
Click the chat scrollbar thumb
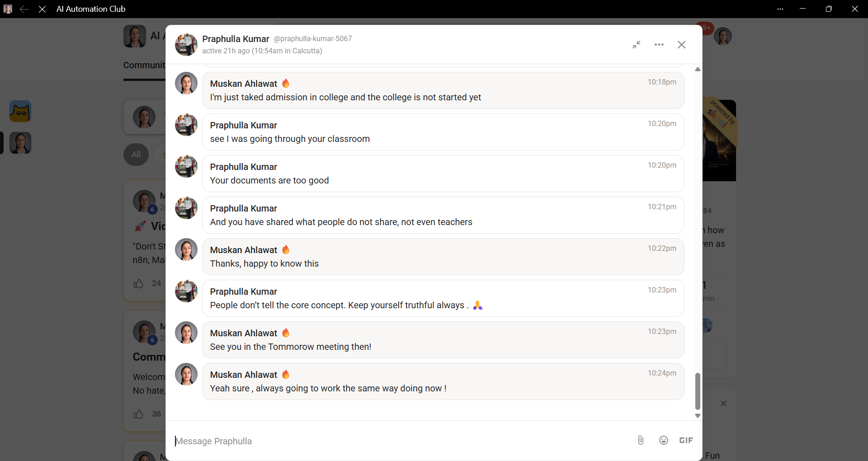click(x=698, y=391)
